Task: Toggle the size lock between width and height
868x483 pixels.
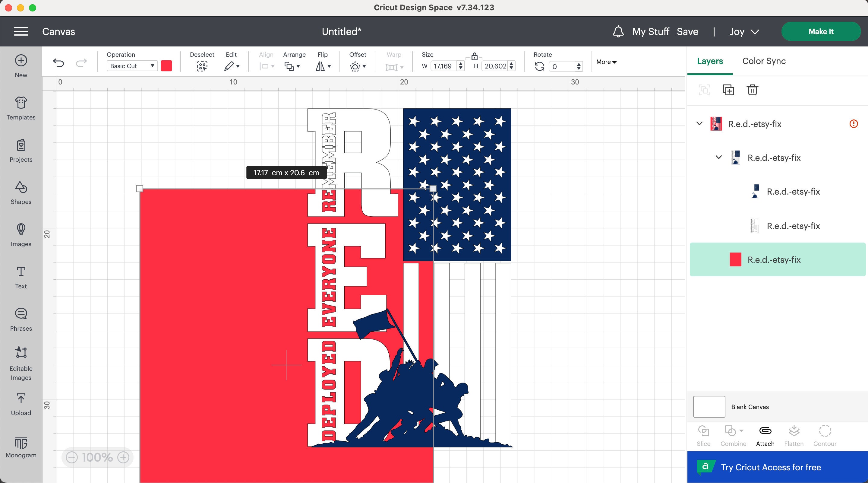Action: [x=475, y=57]
